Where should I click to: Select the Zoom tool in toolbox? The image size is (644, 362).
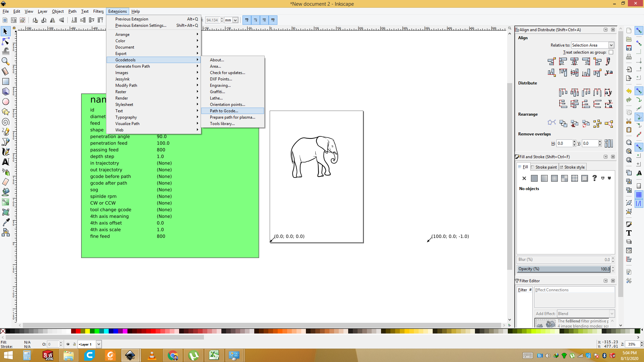(x=6, y=61)
